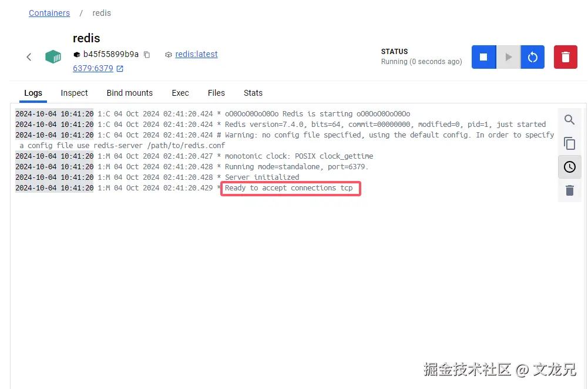Go back using the left chevron arrow
The image size is (588, 389).
29,57
